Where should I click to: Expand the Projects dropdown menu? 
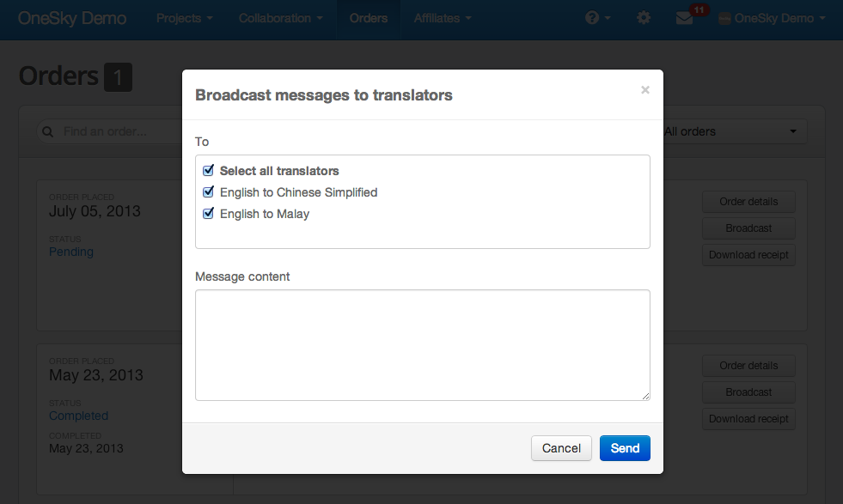[185, 18]
